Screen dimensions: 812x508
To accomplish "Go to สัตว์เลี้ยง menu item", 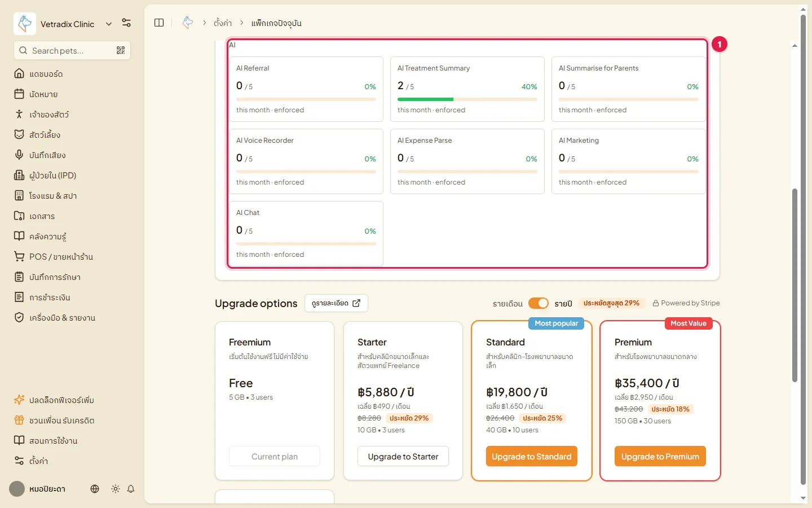I will coord(72,134).
